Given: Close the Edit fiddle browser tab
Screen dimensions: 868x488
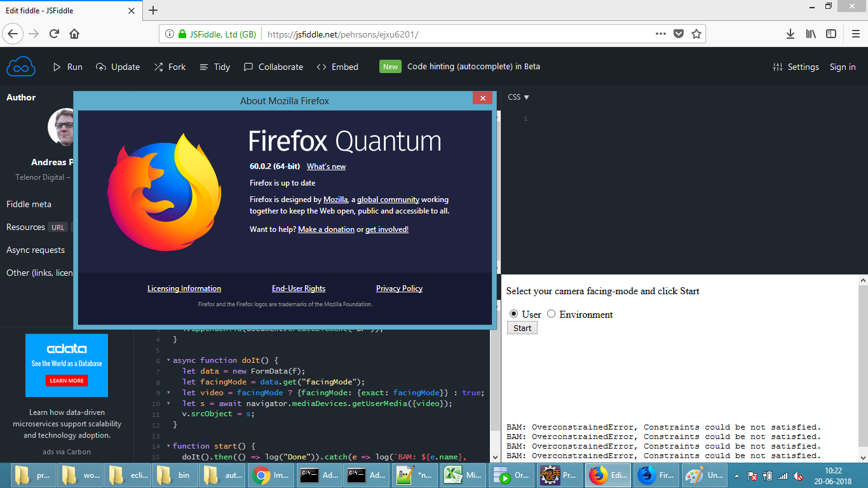Looking at the screenshot, I should tap(132, 11).
